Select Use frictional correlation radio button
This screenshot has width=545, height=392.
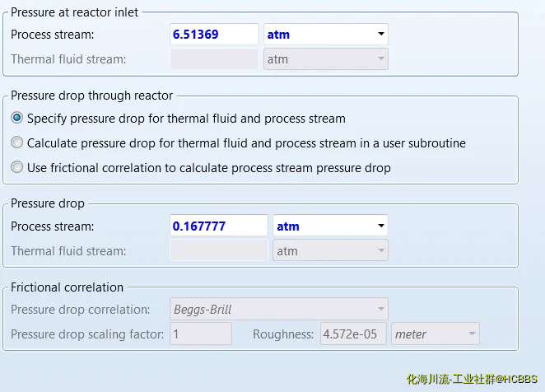tap(16, 167)
